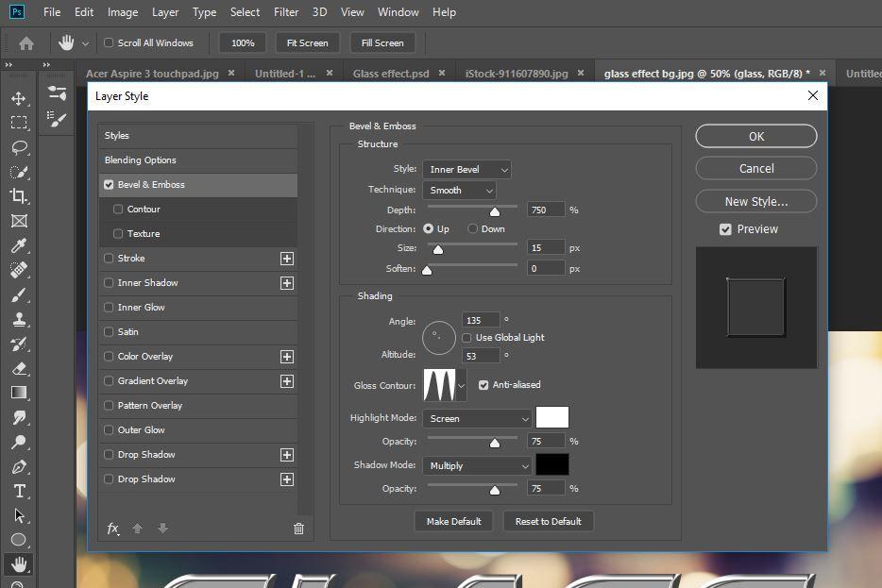Select the Eraser tool
Screen dimensions: 882x588
point(19,369)
